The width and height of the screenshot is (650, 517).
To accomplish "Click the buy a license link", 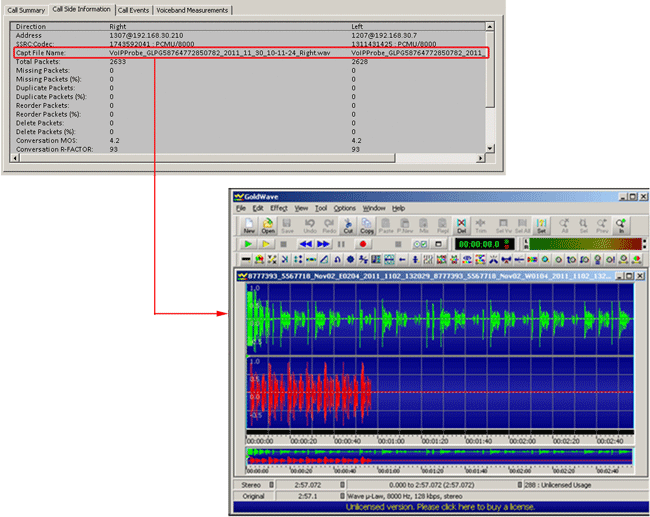I will (440, 507).
